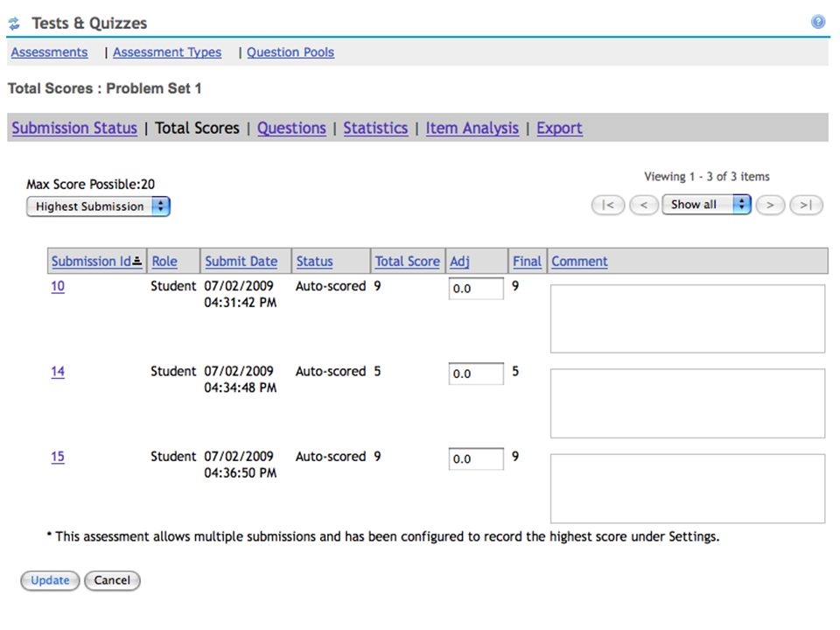Click comment box for submission 10
840x630 pixels.
point(688,318)
